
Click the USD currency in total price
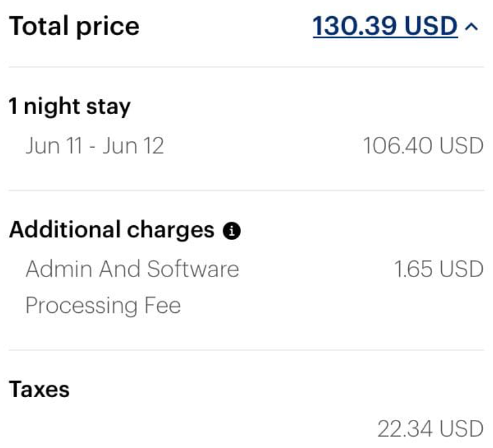tap(431, 26)
